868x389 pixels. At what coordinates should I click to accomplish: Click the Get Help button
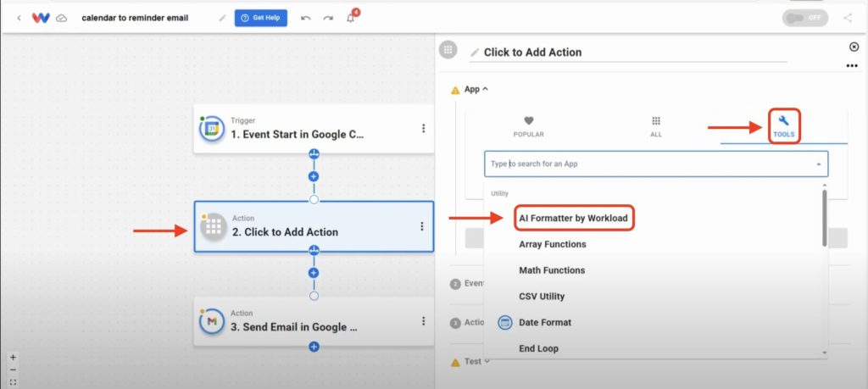(x=261, y=18)
